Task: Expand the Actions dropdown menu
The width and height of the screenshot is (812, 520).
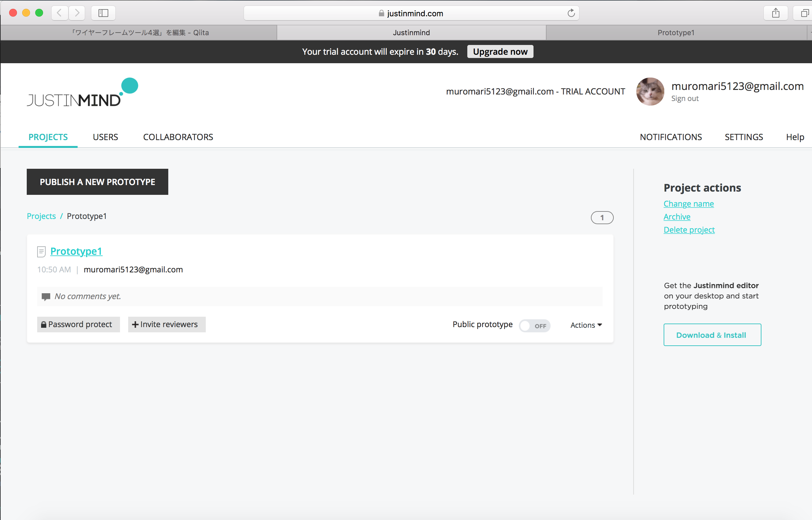Action: 586,324
